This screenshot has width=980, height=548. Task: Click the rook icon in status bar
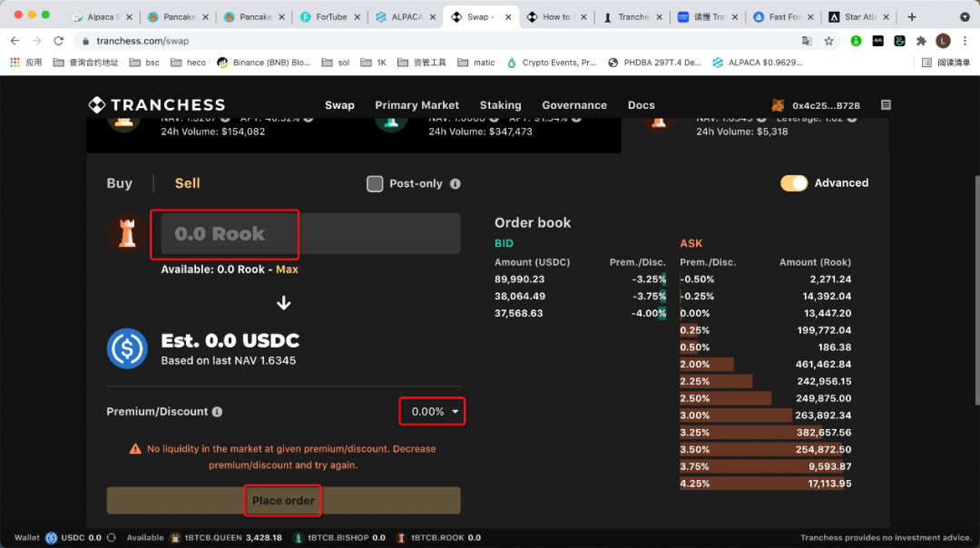pyautogui.click(x=401, y=537)
